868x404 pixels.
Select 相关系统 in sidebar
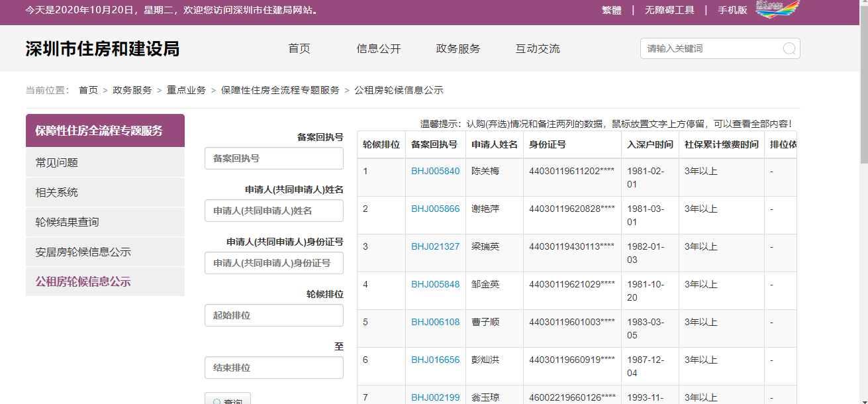105,192
